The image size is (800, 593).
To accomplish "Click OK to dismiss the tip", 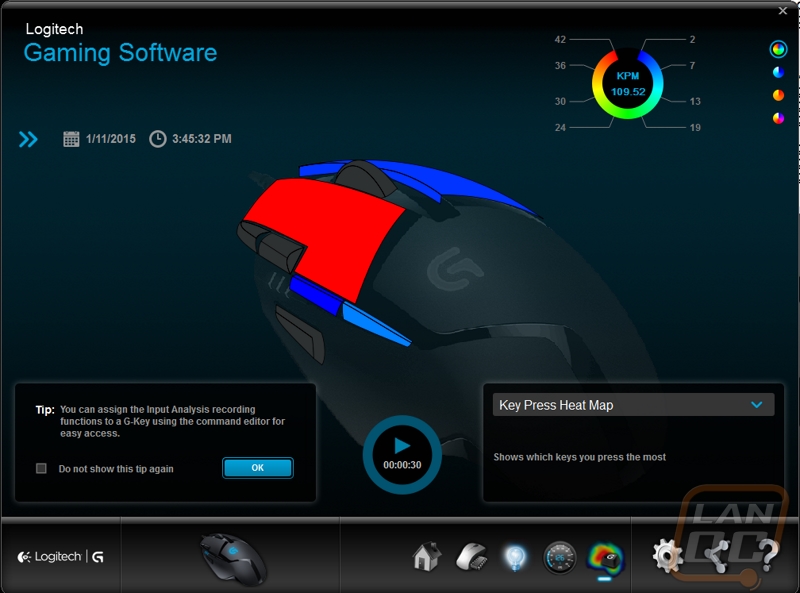I will [x=258, y=468].
